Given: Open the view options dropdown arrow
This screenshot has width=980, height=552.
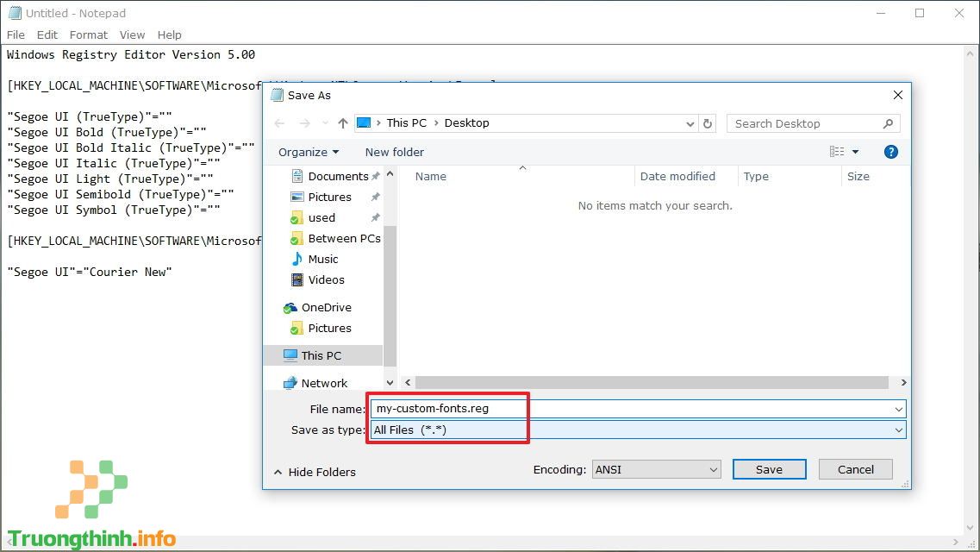Looking at the screenshot, I should (855, 152).
